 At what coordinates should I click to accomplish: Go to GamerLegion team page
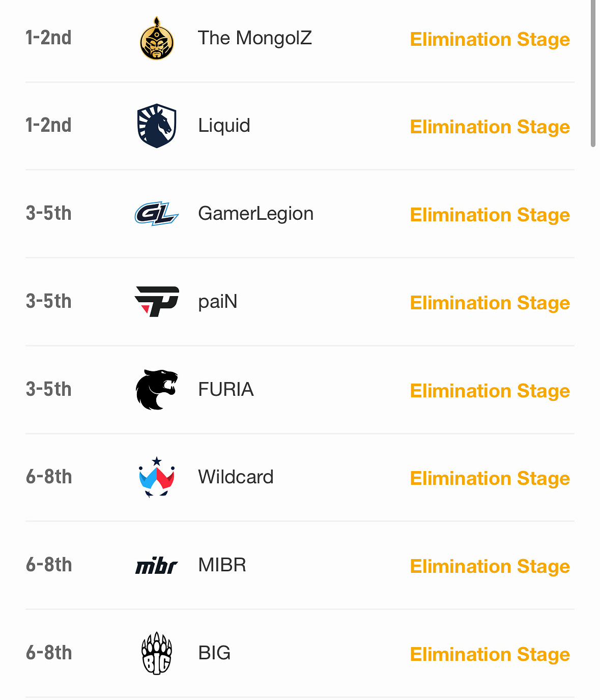click(x=255, y=214)
